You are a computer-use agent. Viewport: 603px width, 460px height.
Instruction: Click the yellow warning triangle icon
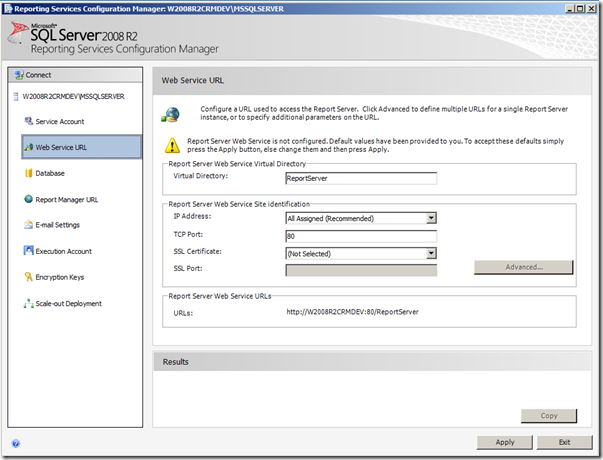coord(172,145)
